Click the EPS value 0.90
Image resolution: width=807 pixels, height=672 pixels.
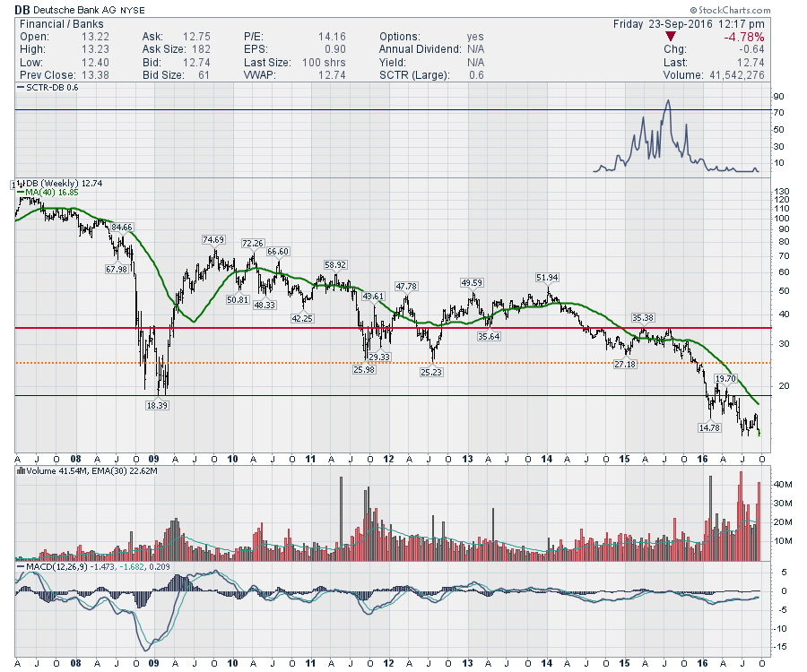(x=335, y=49)
